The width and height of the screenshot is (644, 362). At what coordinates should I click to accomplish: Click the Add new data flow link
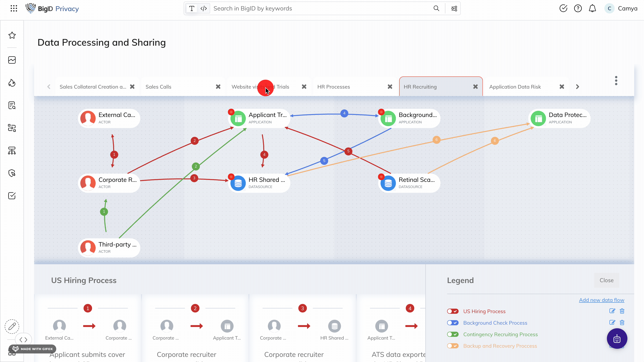[x=602, y=300]
